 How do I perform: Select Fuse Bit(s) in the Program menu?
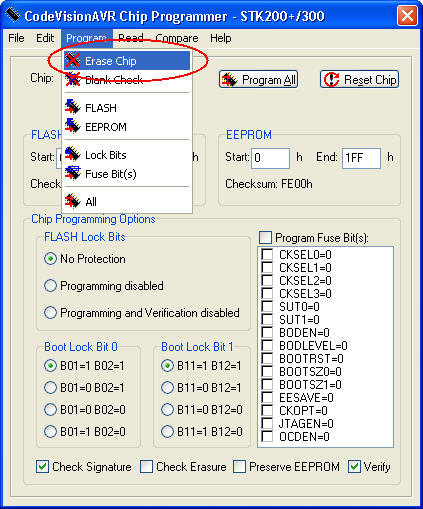(x=127, y=174)
